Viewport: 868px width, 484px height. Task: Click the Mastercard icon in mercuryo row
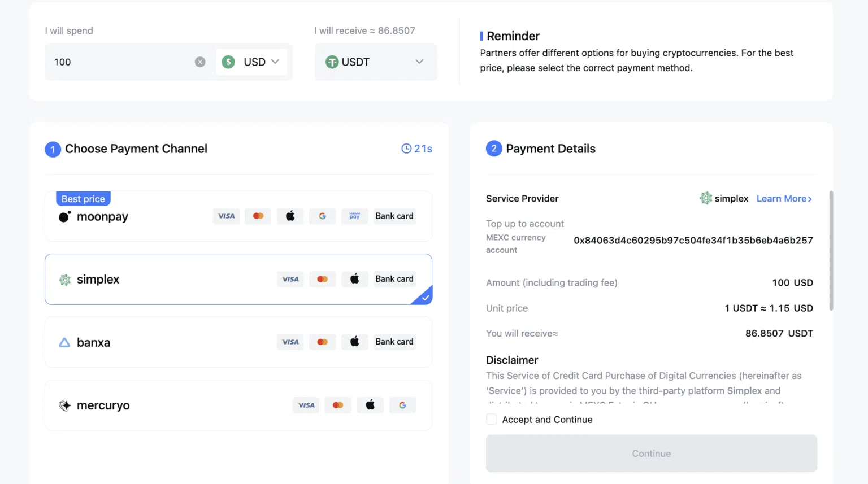point(338,405)
